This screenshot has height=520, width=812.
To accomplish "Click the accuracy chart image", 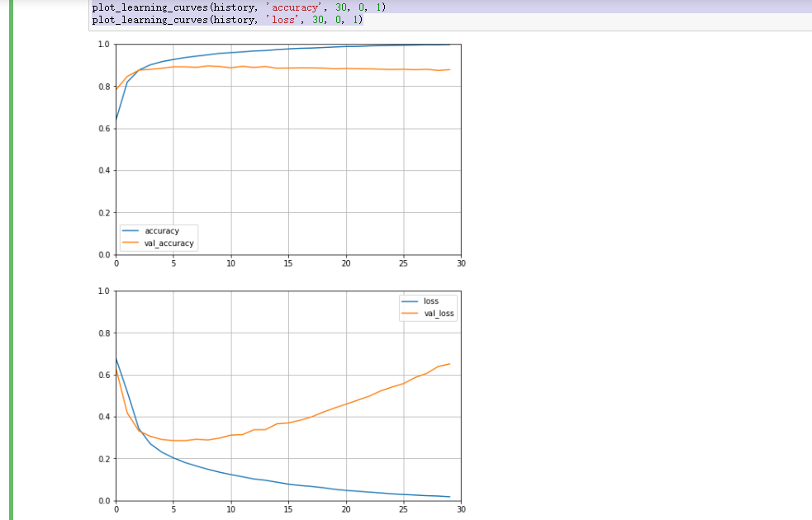I will [x=282, y=154].
